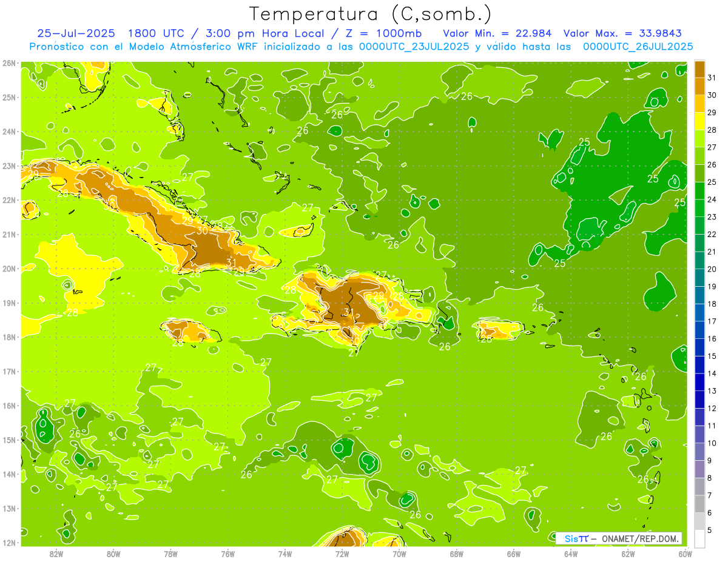728x562 pixels.
Task: Click the legend value 20
Action: pyautogui.click(x=712, y=269)
